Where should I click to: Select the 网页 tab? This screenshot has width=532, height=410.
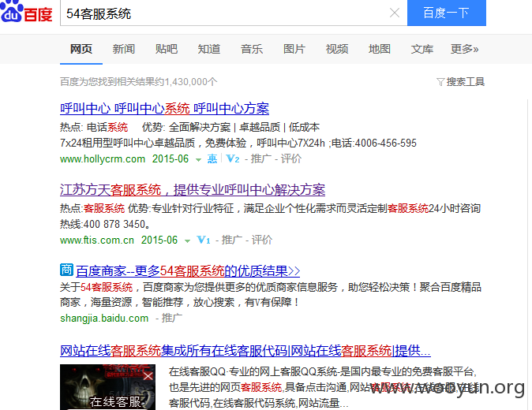(x=81, y=49)
